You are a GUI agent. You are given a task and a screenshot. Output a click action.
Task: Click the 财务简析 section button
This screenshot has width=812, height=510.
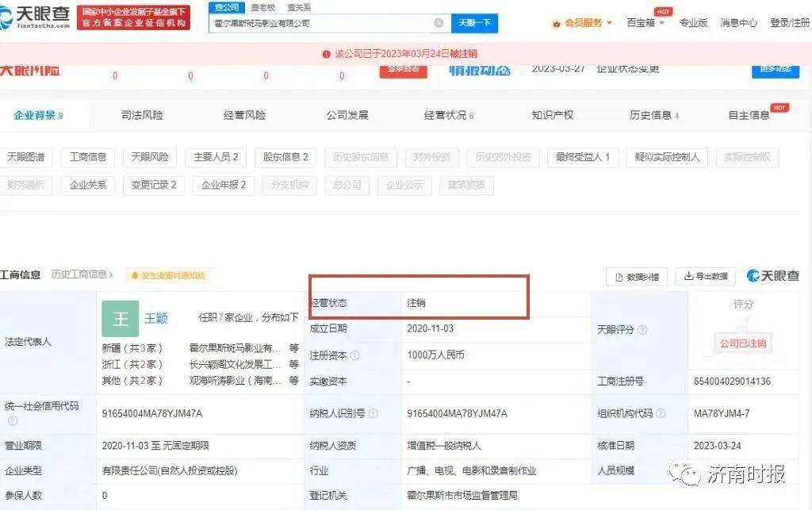click(25, 185)
